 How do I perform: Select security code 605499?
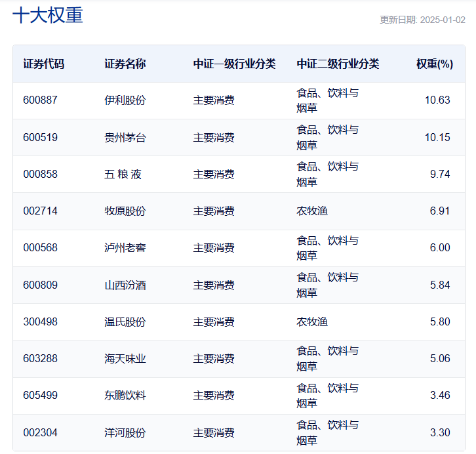[x=41, y=395]
